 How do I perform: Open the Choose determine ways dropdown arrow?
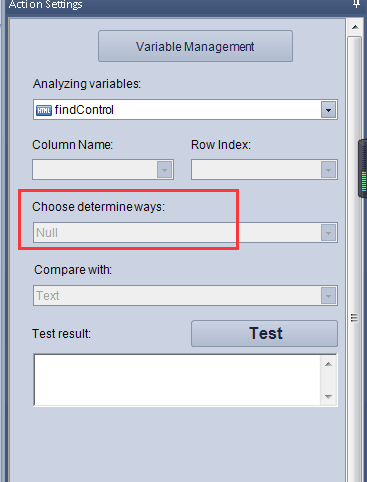[328, 233]
